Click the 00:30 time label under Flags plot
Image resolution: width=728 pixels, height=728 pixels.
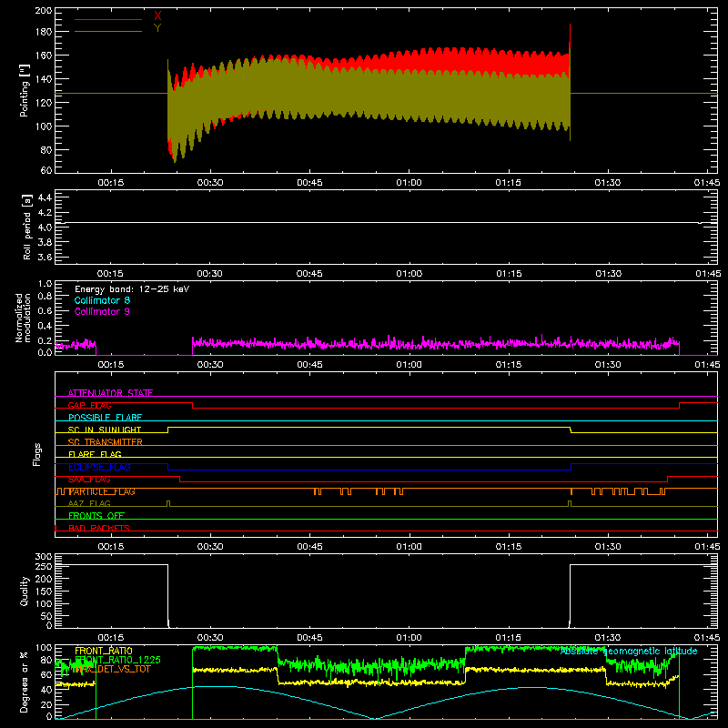[210, 547]
